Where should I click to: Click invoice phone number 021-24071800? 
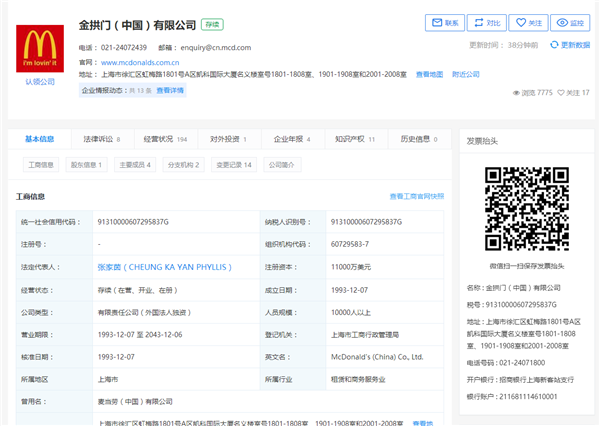click(x=522, y=362)
